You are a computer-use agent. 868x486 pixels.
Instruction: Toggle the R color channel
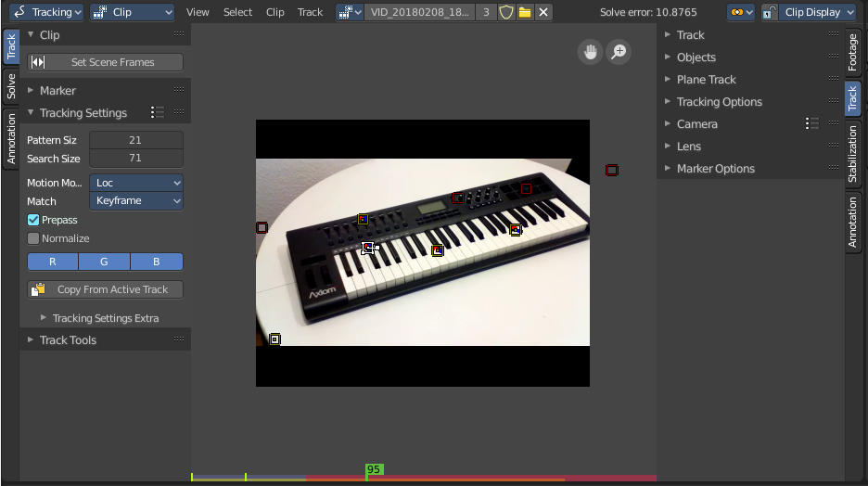point(53,262)
